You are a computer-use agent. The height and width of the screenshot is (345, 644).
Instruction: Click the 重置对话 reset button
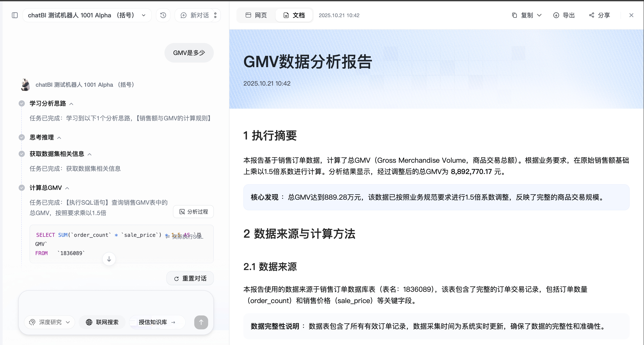pyautogui.click(x=190, y=278)
